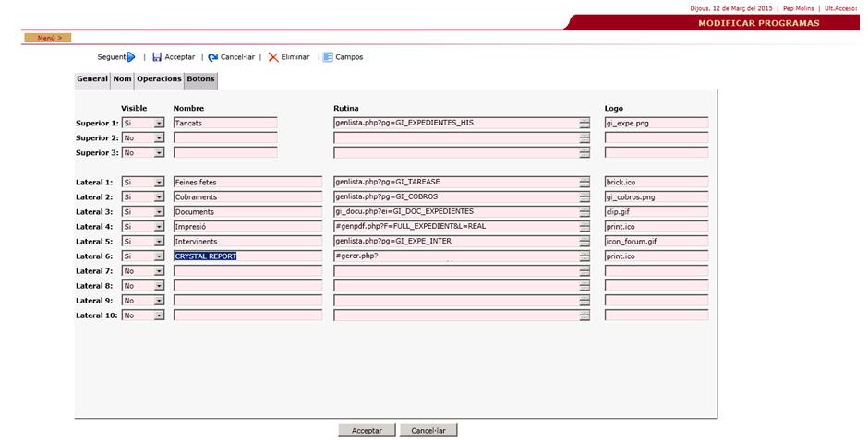
Task: Click the Impresió name field
Action: coord(247,227)
